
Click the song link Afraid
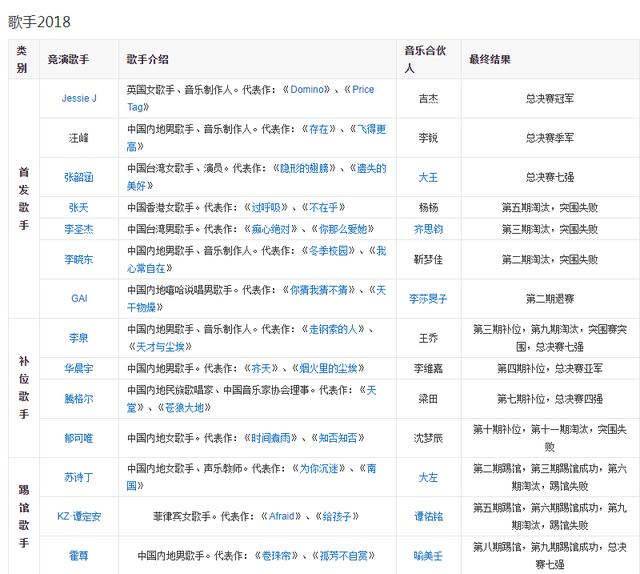click(282, 516)
